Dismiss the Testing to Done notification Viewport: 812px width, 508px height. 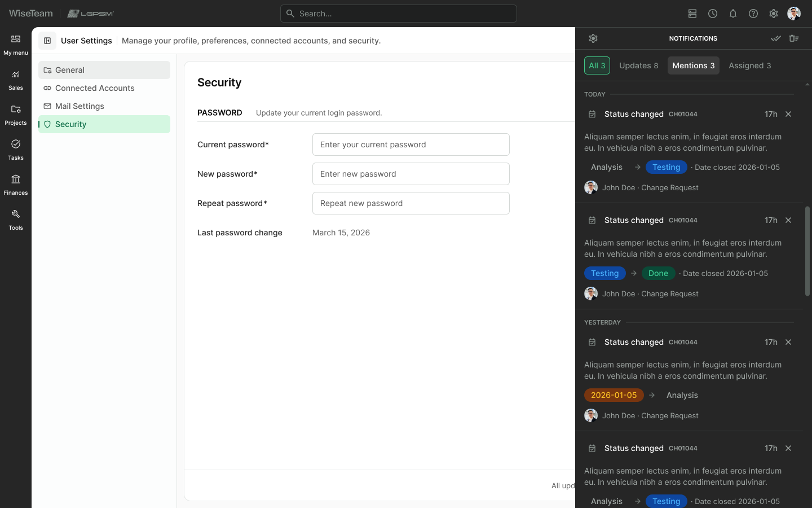pyautogui.click(x=788, y=220)
